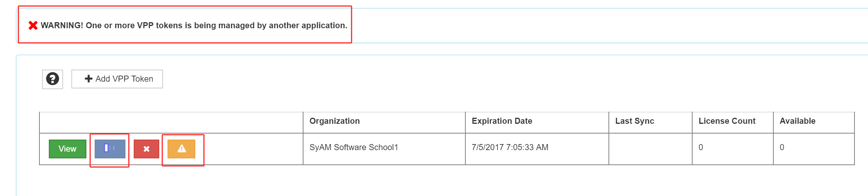Click the question mark help icon
The width and height of the screenshot is (868, 196).
pyautogui.click(x=53, y=79)
